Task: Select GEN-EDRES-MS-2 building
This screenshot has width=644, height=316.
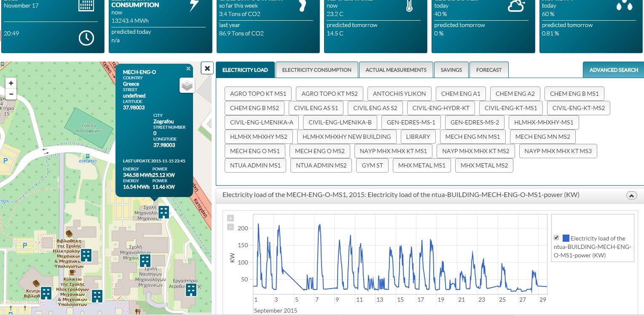Action: [x=475, y=122]
